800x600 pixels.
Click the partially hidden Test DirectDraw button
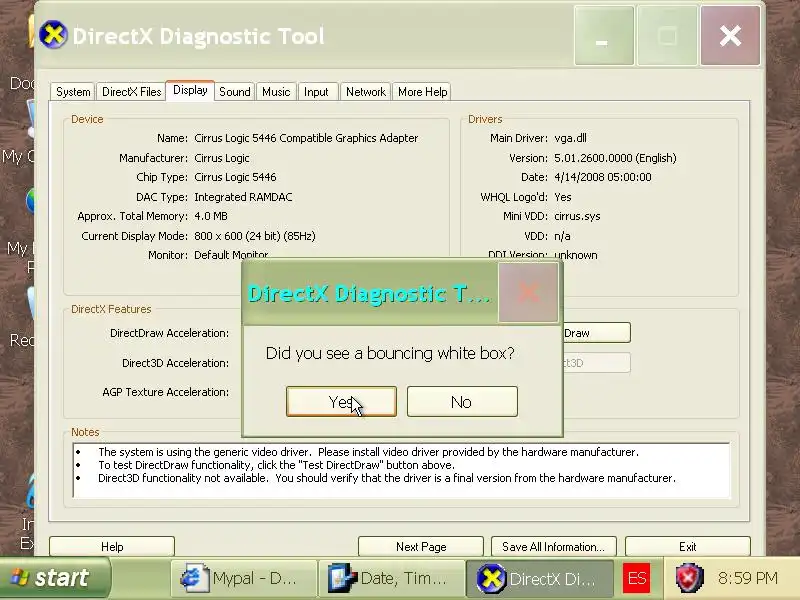(597, 333)
